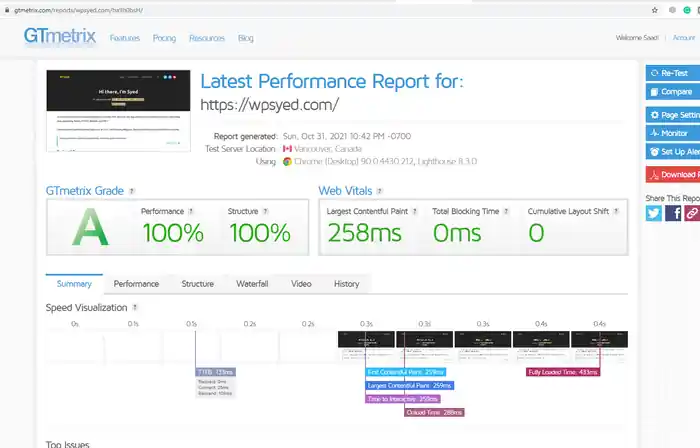Click the Canada flag icon
The height and width of the screenshot is (448, 700).
click(287, 149)
